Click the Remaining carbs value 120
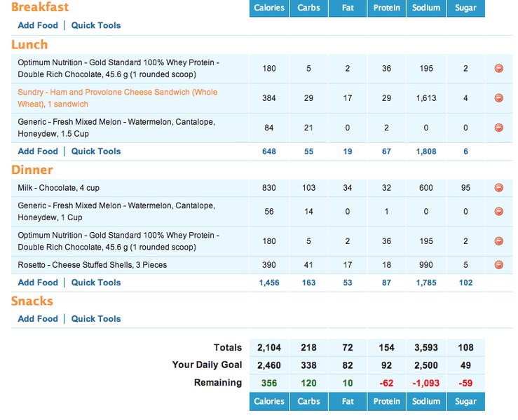 (x=308, y=384)
